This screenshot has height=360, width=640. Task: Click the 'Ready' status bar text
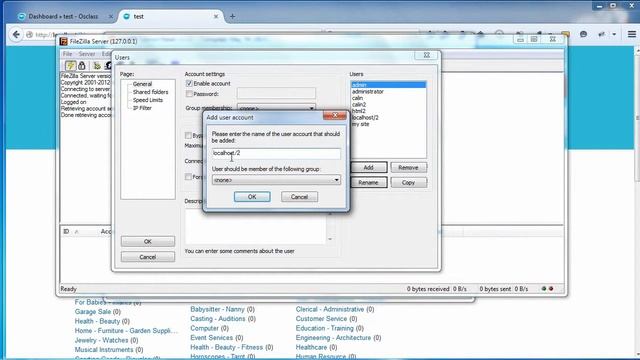(x=68, y=289)
